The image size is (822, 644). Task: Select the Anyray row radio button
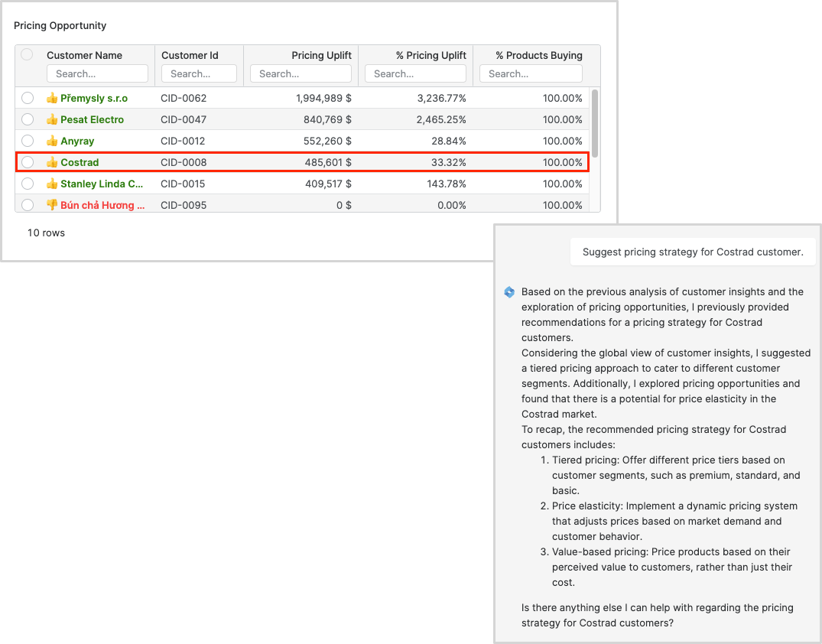(x=28, y=141)
